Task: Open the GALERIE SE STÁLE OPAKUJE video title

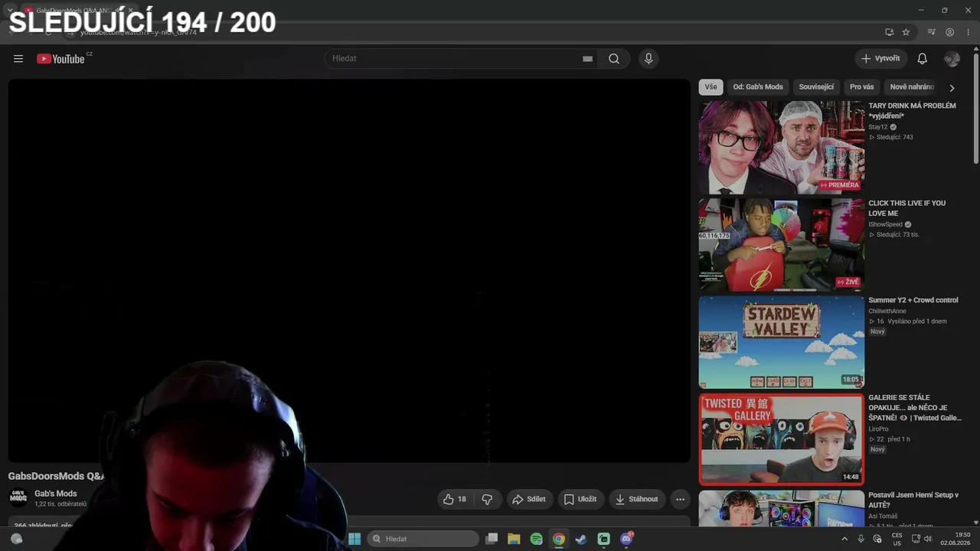Action: [x=915, y=408]
